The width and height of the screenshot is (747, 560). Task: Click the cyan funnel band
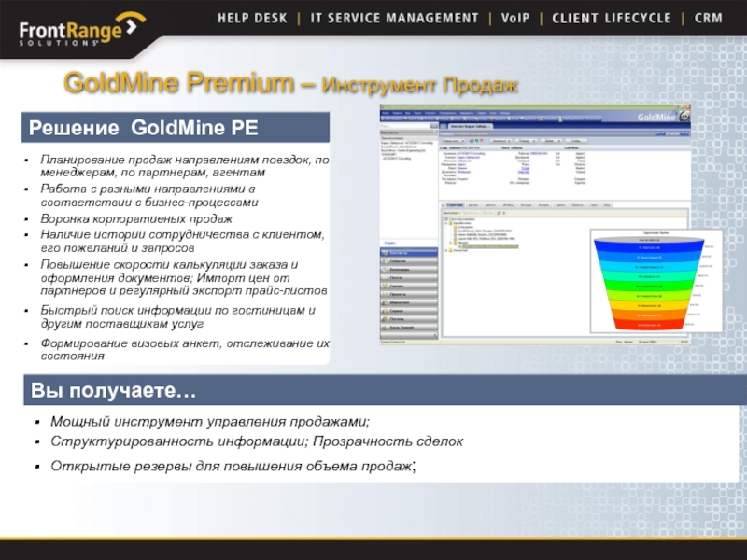649,267
